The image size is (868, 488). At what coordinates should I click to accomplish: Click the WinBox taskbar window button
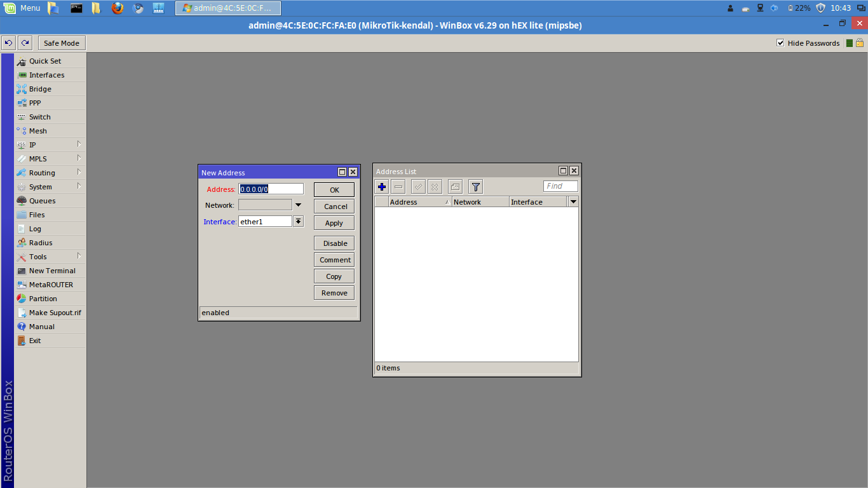coord(228,8)
